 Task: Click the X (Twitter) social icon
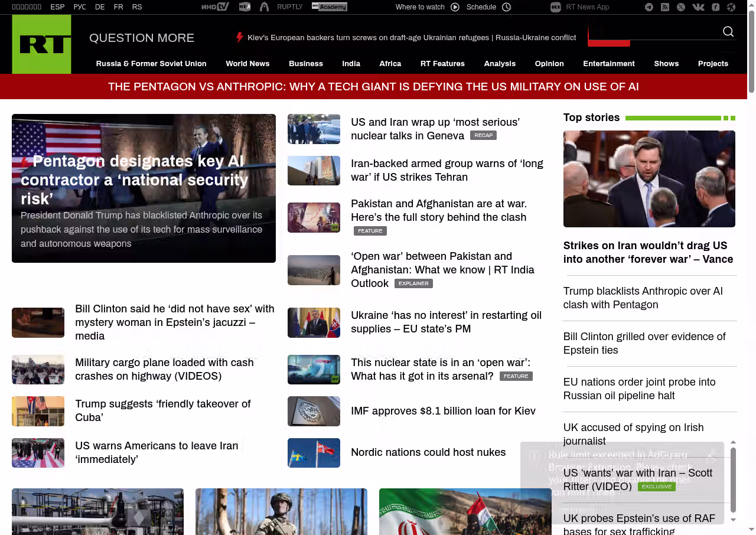coord(681,7)
